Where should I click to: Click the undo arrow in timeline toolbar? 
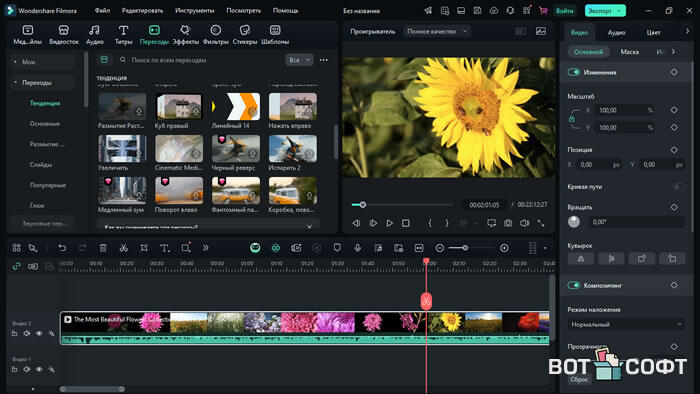[x=62, y=248]
